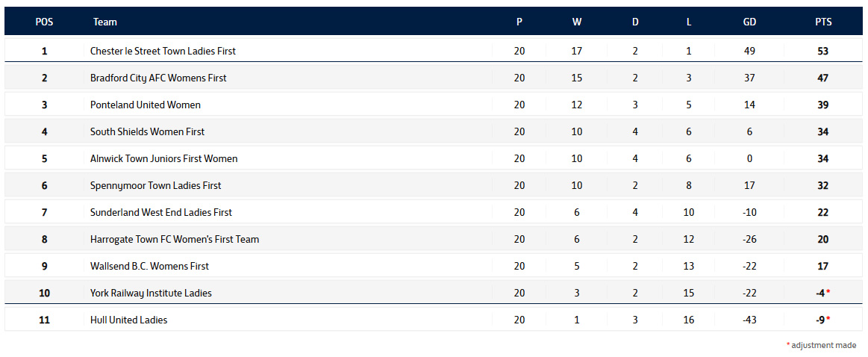Screen dimensions: 868x357
Task: Select Alnwick Town Juniors First Women
Action: [164, 158]
